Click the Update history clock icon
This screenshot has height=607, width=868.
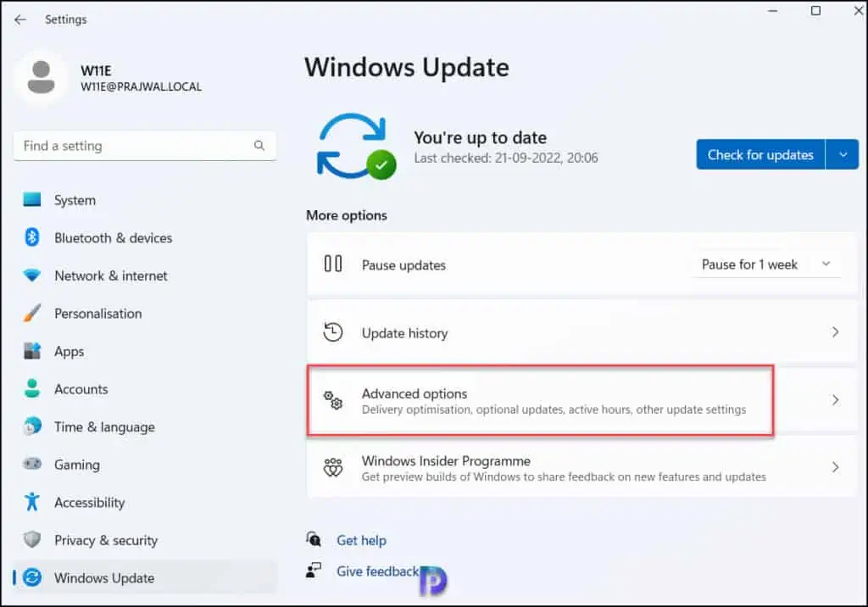coord(332,332)
